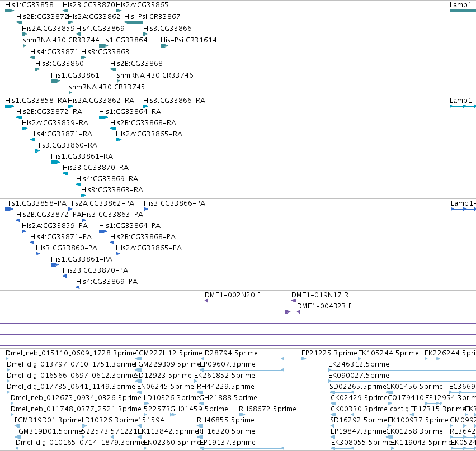Select EST EK308055.5prime
Viewport: 476px width, 451px height.
coord(361,443)
